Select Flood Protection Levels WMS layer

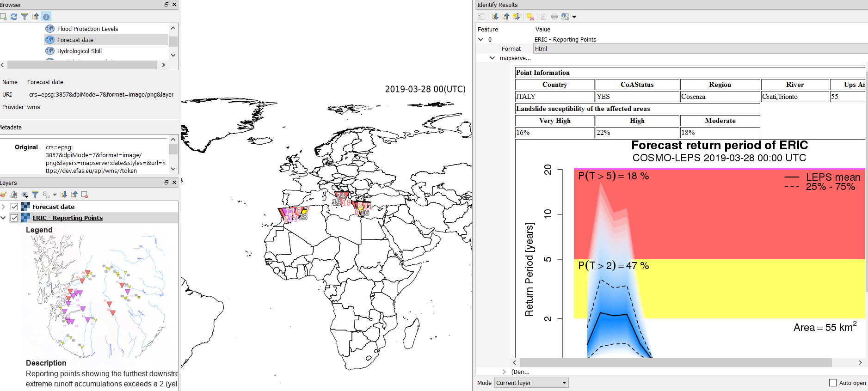pos(87,29)
